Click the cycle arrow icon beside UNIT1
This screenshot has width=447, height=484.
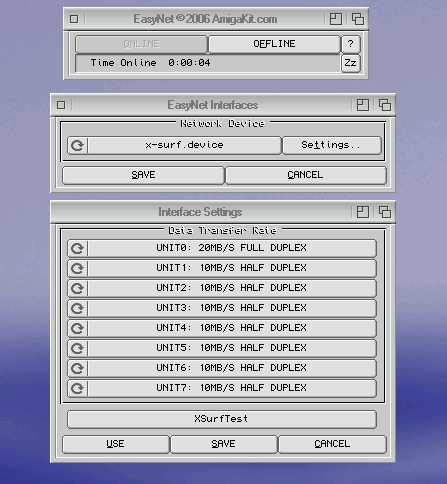[x=77, y=268]
